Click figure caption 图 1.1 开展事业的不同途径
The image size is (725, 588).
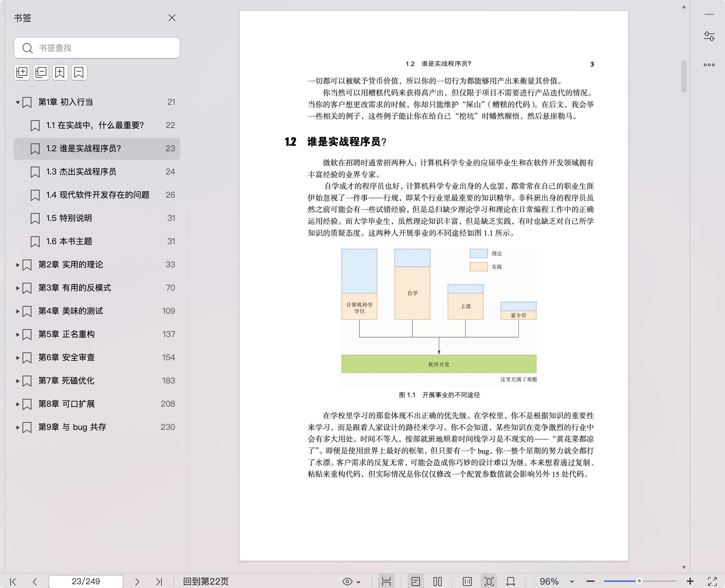point(439,395)
